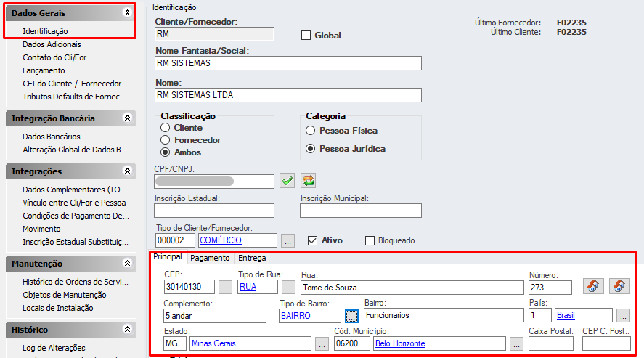Select Pessoa Física category

(311, 131)
